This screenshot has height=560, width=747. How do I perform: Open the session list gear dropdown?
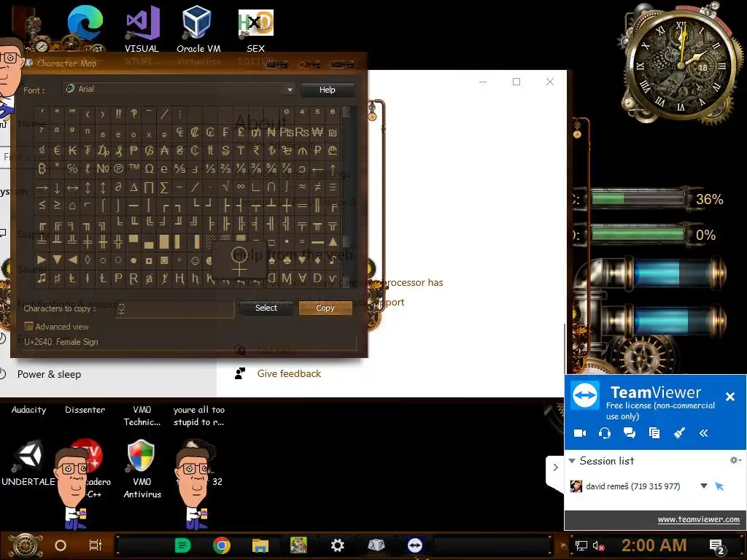(735, 461)
